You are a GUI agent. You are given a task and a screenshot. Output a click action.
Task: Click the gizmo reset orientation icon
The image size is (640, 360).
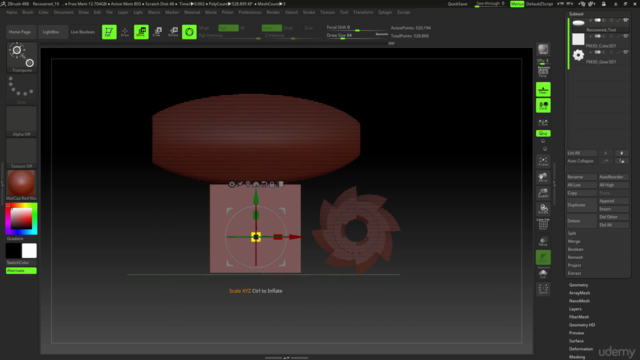tap(264, 184)
